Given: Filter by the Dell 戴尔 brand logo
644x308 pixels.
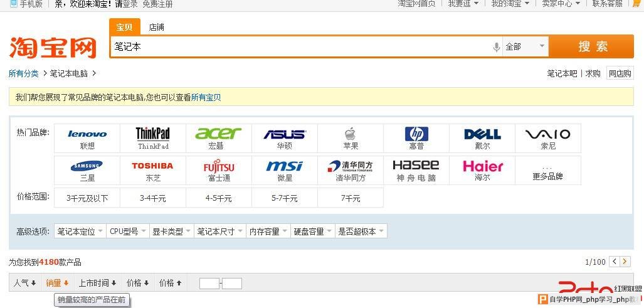Looking at the screenshot, I should pos(482,134).
